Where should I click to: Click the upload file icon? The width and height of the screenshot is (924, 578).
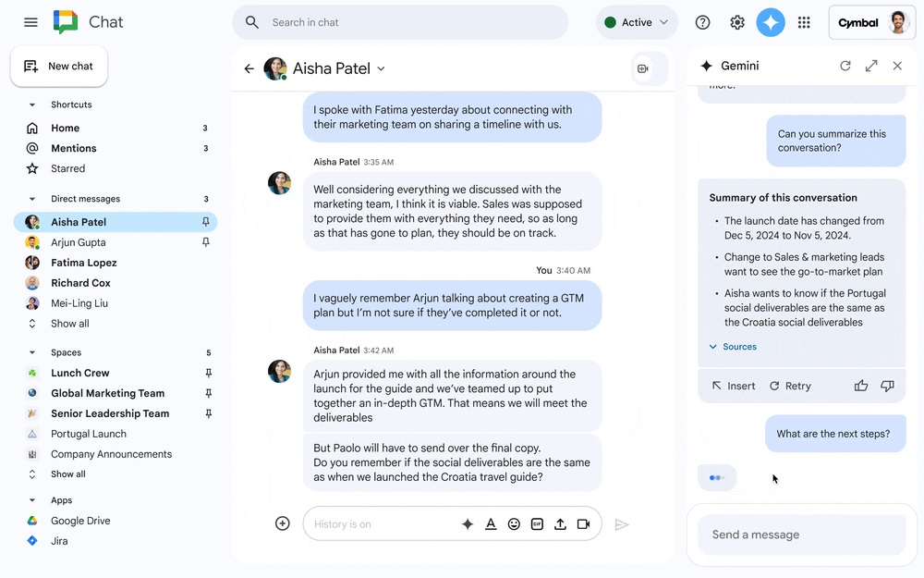tap(560, 524)
